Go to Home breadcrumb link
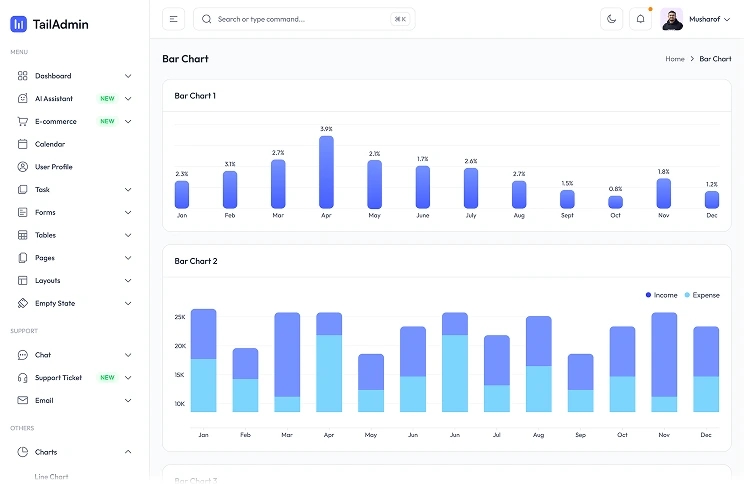The image size is (744, 496). (x=675, y=59)
